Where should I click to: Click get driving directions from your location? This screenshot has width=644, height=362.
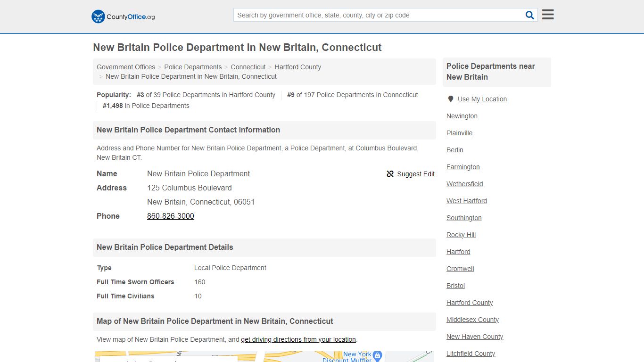[x=298, y=339]
